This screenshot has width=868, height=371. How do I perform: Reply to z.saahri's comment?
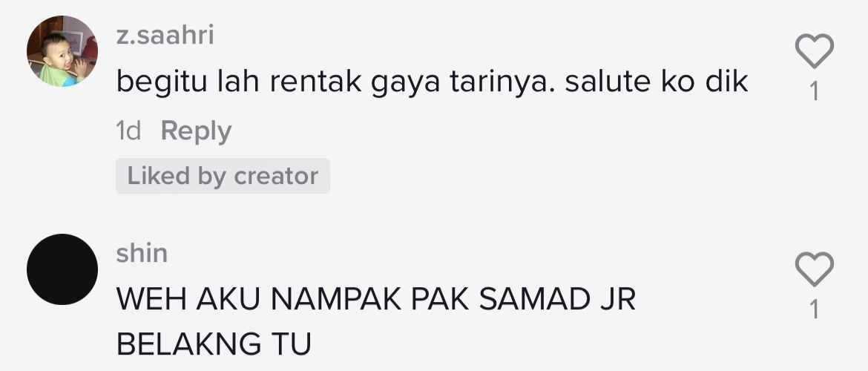(x=196, y=131)
